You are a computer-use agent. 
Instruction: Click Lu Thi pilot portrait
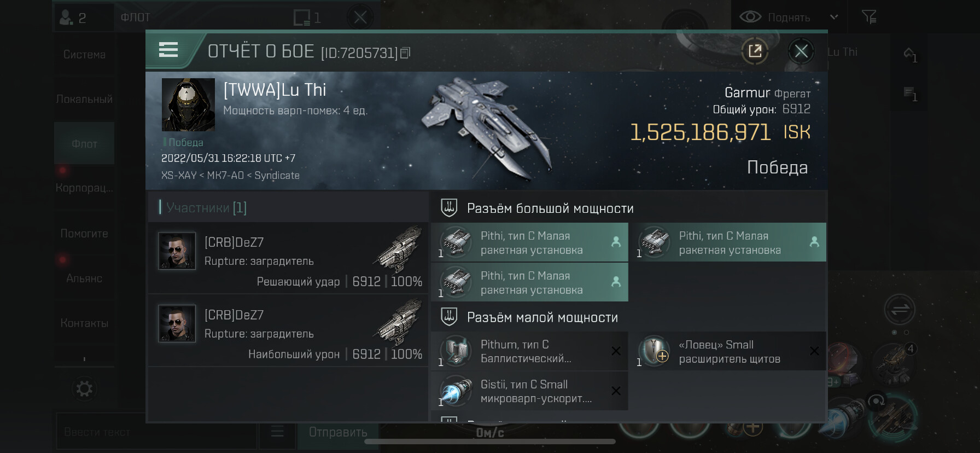click(x=188, y=104)
